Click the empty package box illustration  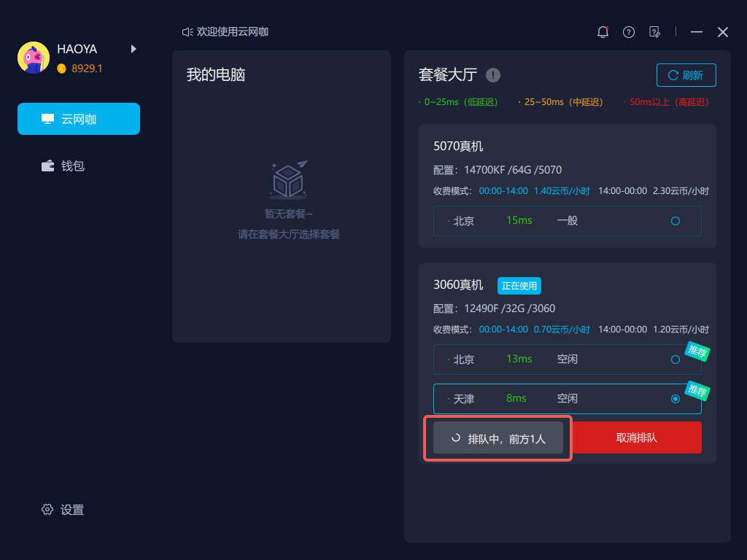click(289, 179)
